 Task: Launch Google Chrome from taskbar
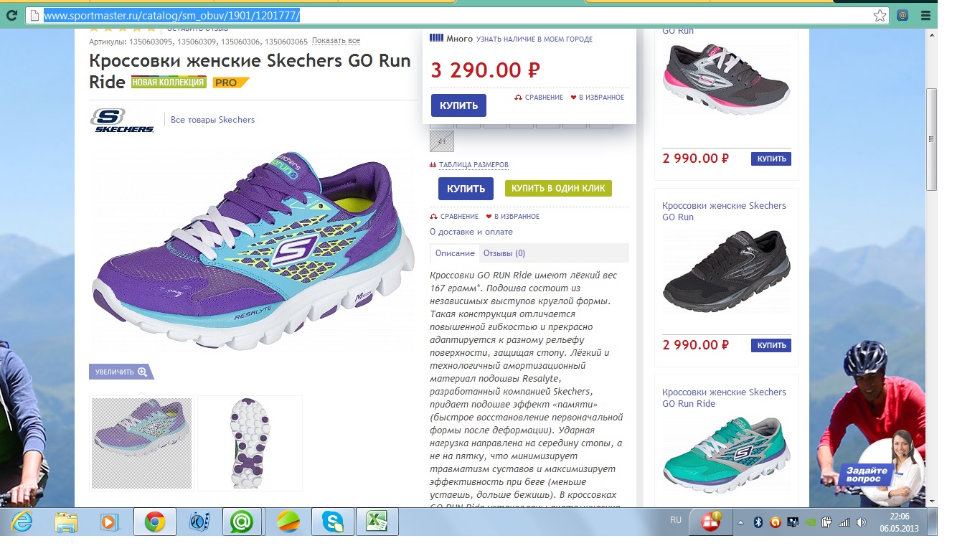pyautogui.click(x=154, y=522)
